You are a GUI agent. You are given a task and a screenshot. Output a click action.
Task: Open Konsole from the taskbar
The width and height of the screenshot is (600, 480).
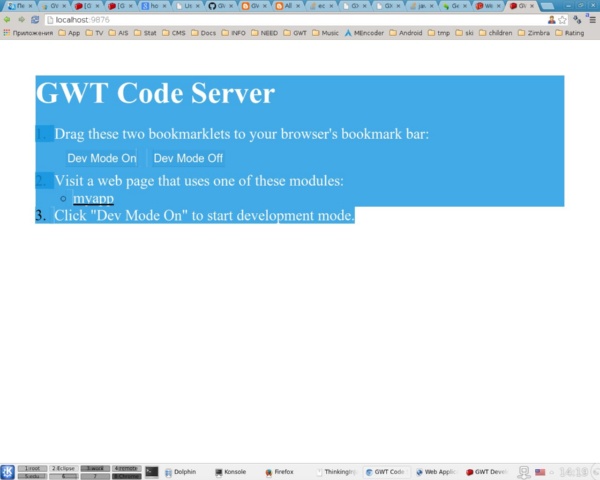click(229, 471)
